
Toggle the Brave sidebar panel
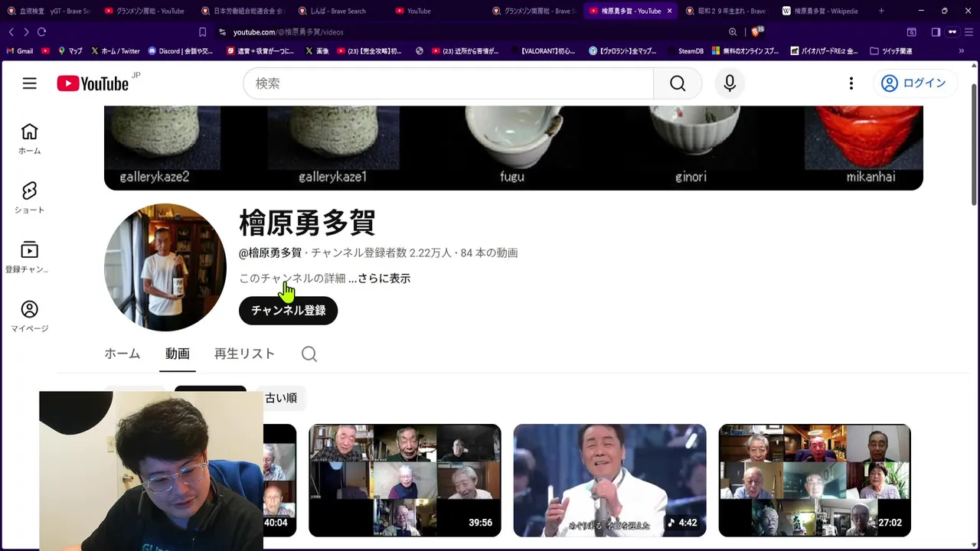click(x=936, y=32)
